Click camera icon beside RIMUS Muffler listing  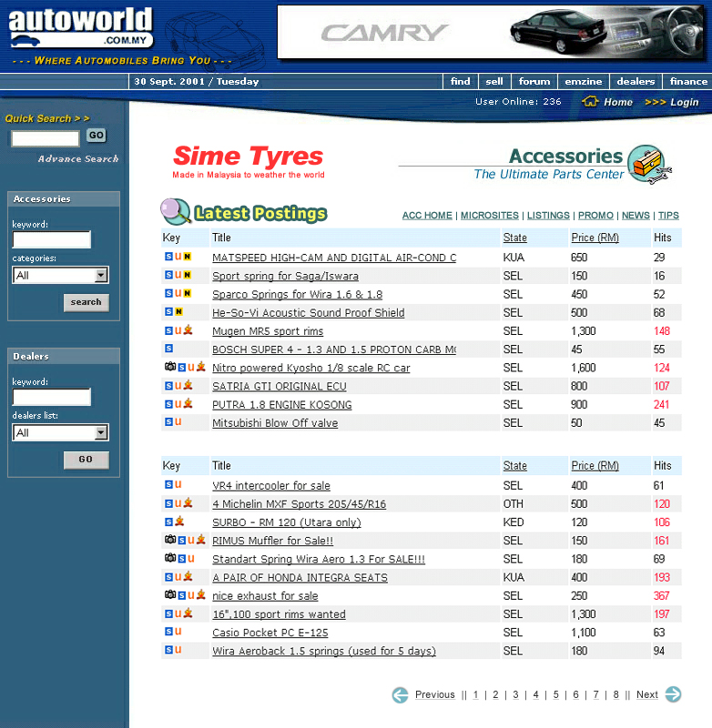[x=169, y=541]
